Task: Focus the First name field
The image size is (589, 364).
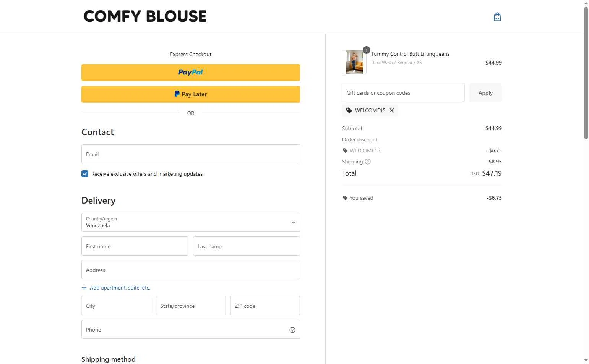Action: point(135,246)
